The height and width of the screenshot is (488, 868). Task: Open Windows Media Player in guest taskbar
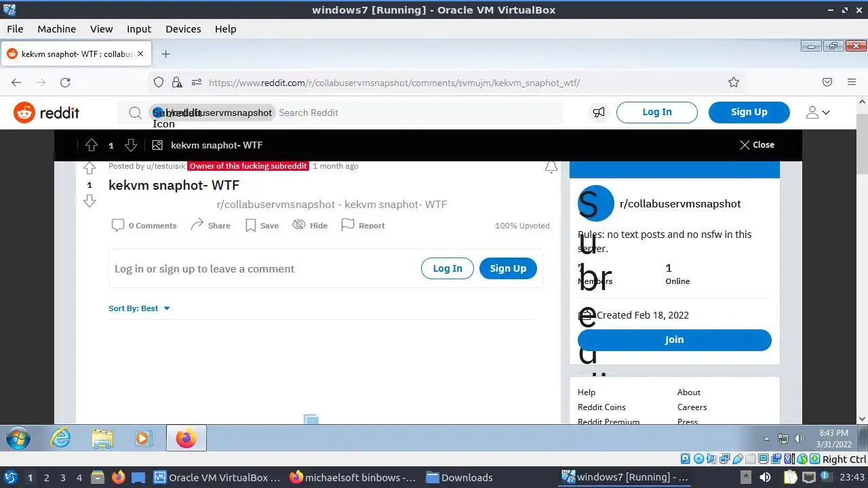click(143, 439)
